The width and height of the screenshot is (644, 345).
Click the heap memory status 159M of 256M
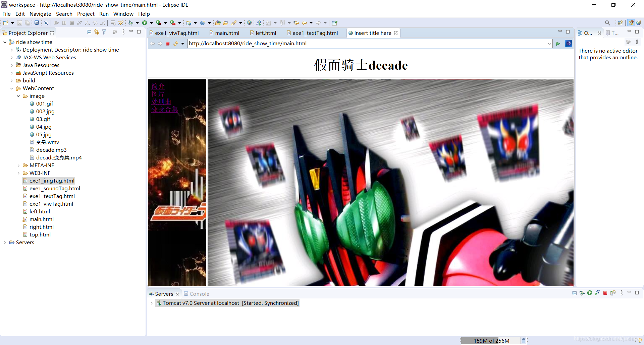click(491, 341)
